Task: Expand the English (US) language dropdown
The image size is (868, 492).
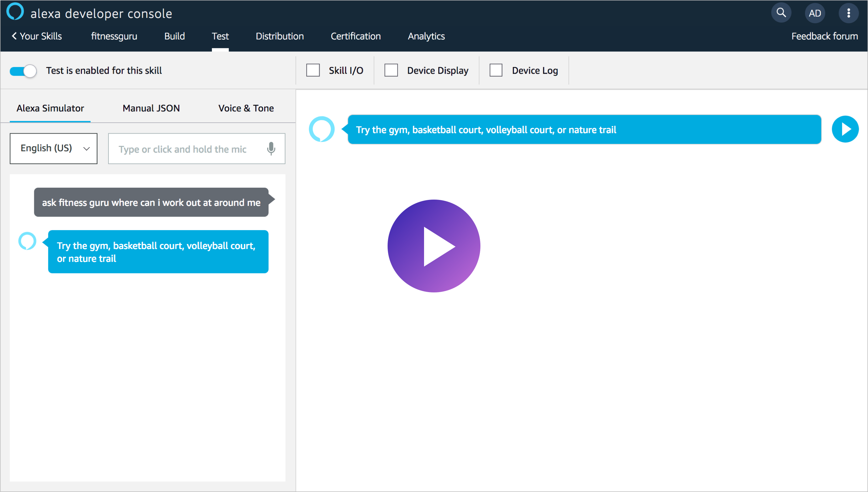Action: pos(53,148)
